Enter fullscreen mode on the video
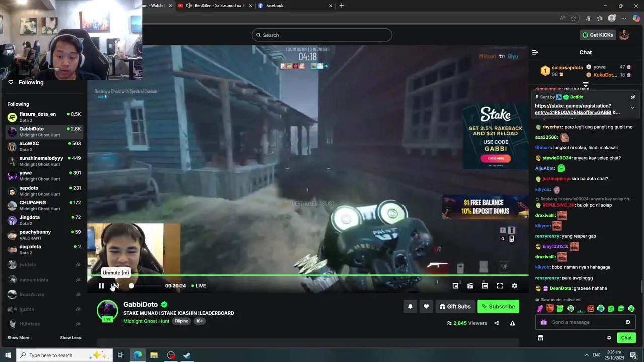The width and height of the screenshot is (644, 362). [x=500, y=286]
